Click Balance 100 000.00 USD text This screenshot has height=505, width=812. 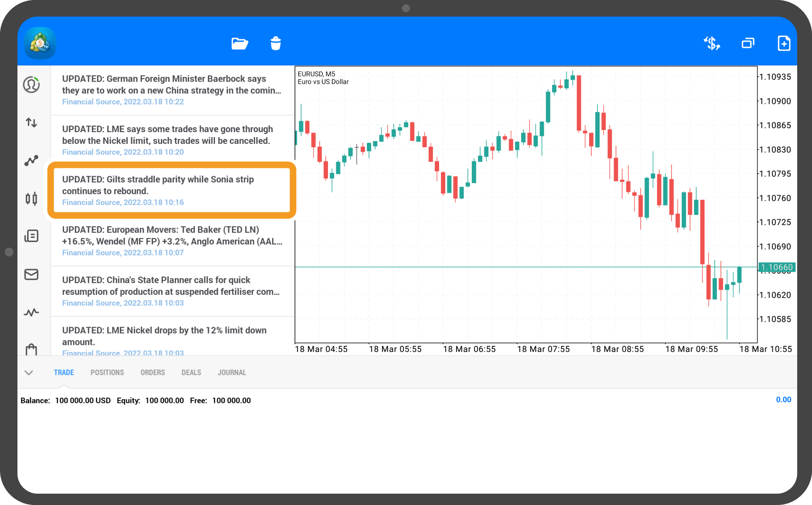click(65, 400)
